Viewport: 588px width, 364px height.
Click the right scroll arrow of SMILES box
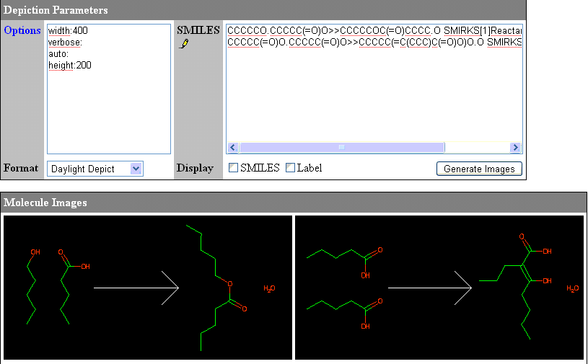(x=516, y=147)
